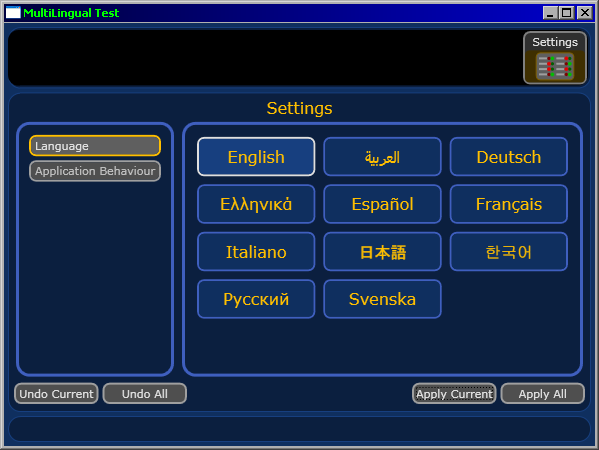
Task: Click the Apply All button
Action: point(542,393)
